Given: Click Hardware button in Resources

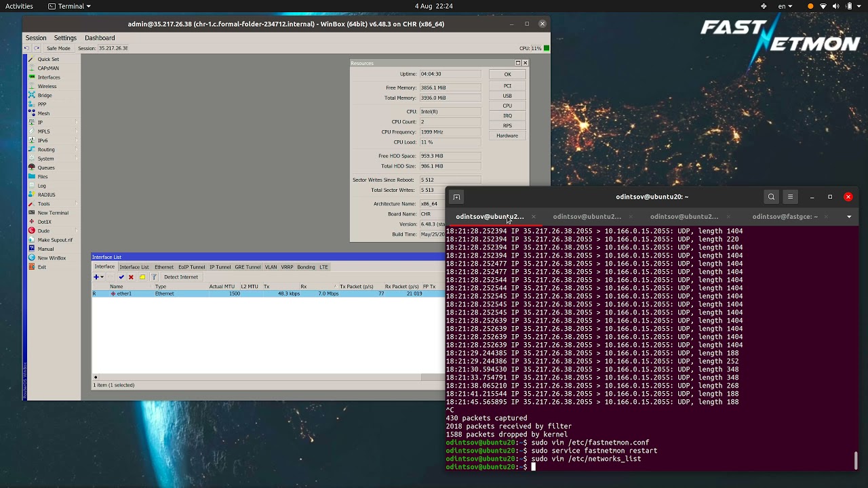Looking at the screenshot, I should pyautogui.click(x=507, y=136).
